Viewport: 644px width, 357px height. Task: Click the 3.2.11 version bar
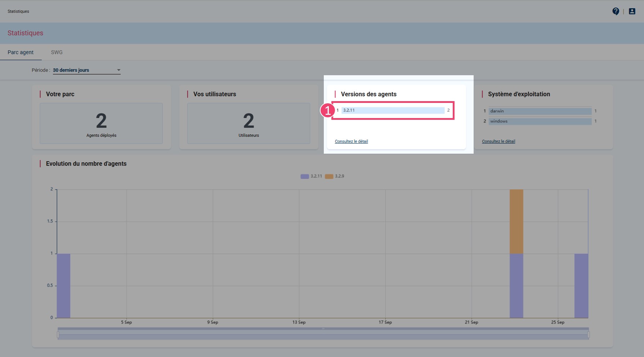click(393, 110)
